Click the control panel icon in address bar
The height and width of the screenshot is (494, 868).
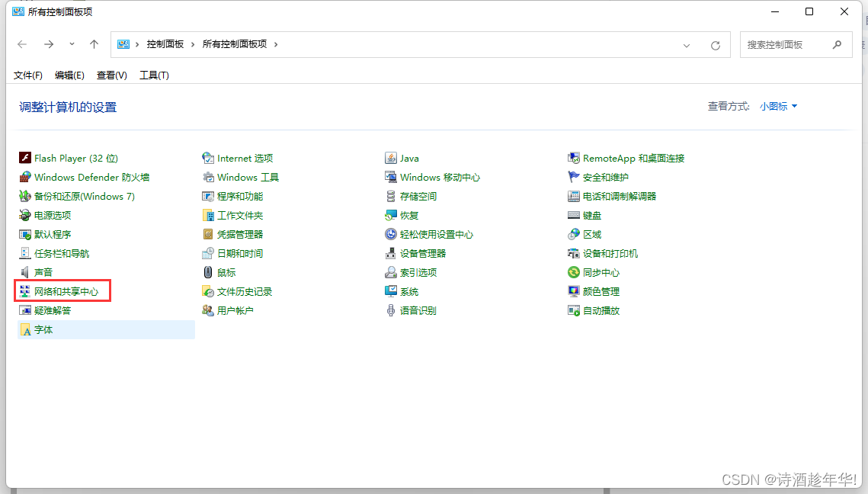coord(123,44)
